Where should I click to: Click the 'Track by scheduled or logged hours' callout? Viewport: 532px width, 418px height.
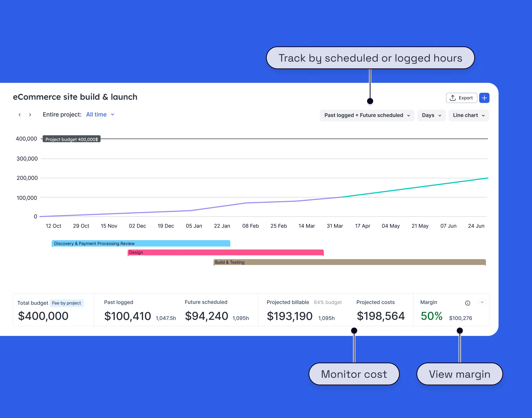pos(370,58)
